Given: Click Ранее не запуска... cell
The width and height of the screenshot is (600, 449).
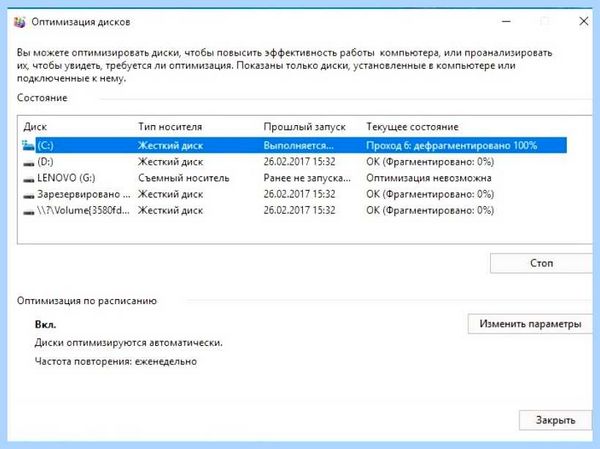Looking at the screenshot, I should 307,178.
